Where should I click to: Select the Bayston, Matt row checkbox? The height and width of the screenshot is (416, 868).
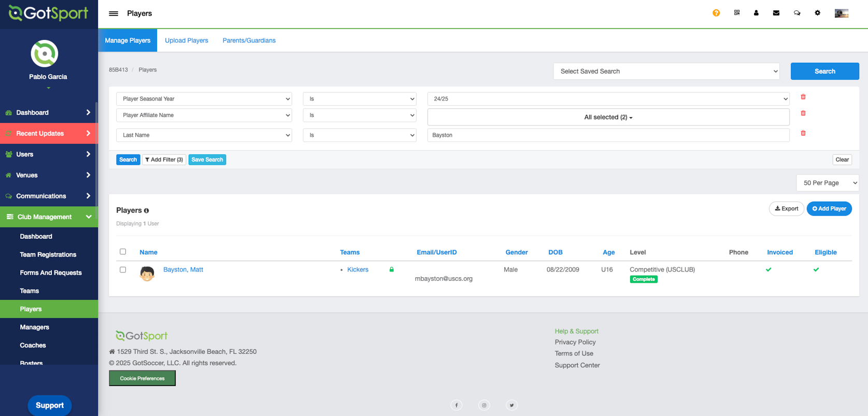123,270
